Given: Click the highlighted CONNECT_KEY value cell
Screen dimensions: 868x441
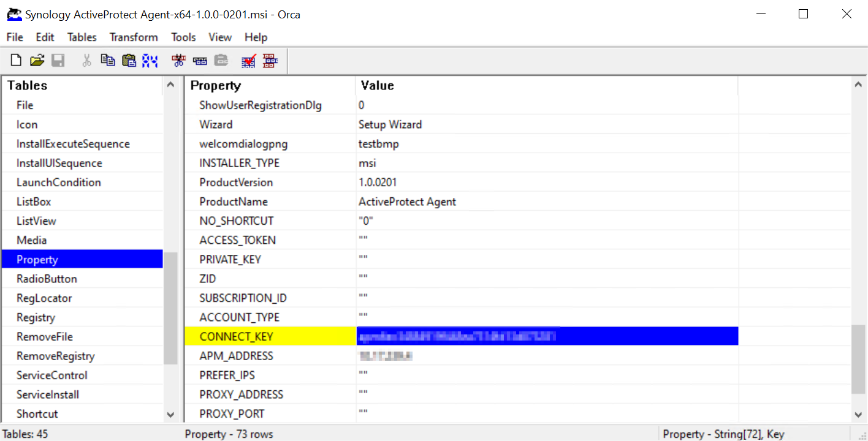Looking at the screenshot, I should click(547, 336).
